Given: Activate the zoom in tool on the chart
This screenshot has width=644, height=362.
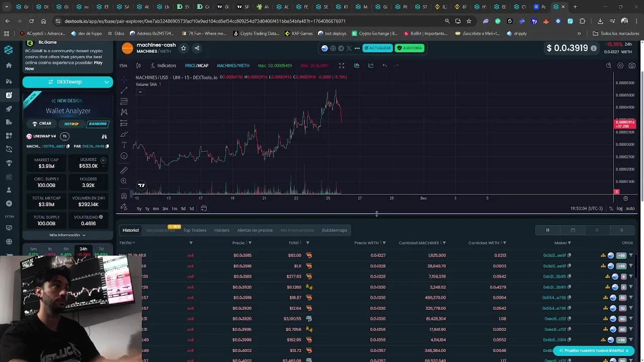Looking at the screenshot, I should click(124, 181).
